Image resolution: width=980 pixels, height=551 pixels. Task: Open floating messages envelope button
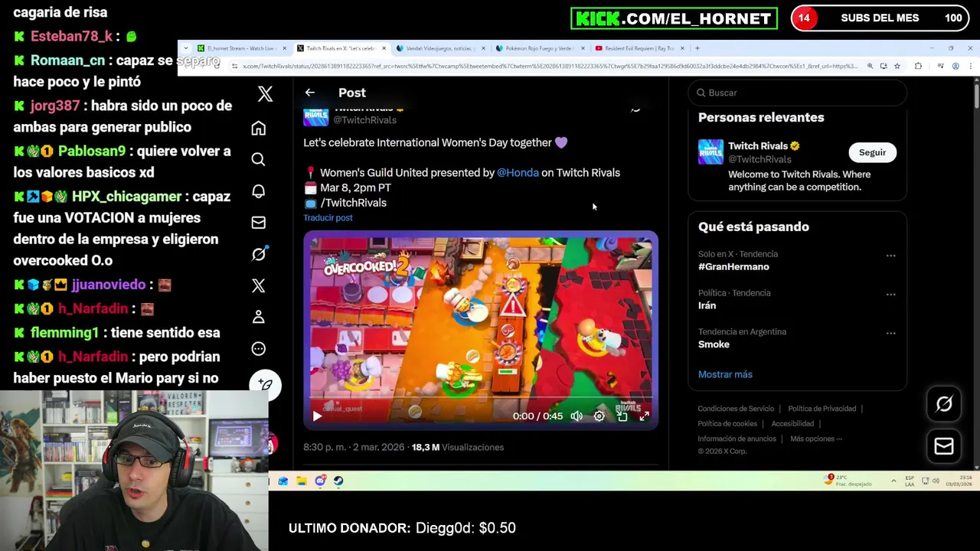[x=944, y=446]
